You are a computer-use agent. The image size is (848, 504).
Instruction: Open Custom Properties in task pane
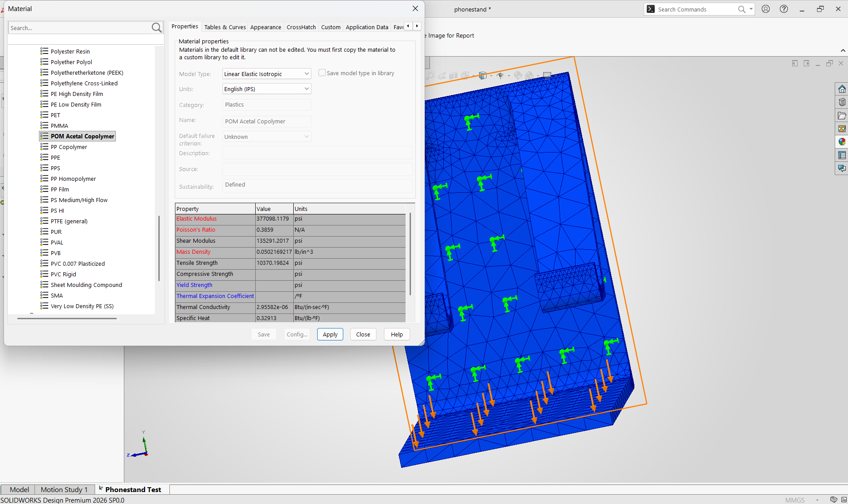point(842,155)
